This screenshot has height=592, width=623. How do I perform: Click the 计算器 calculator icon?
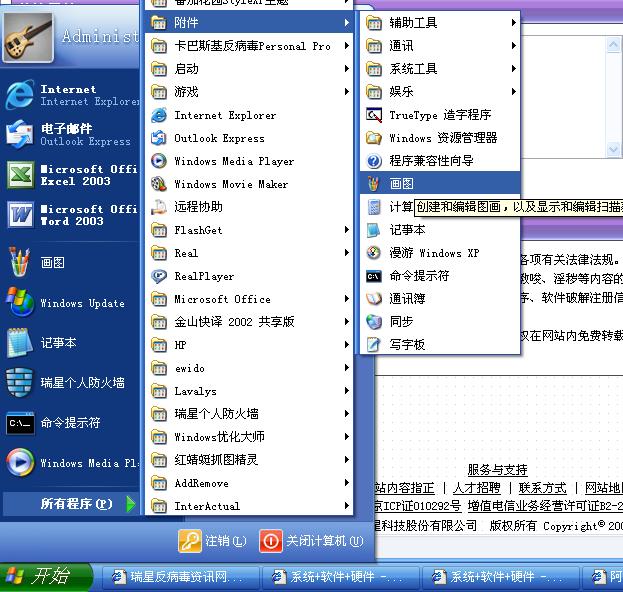click(373, 207)
